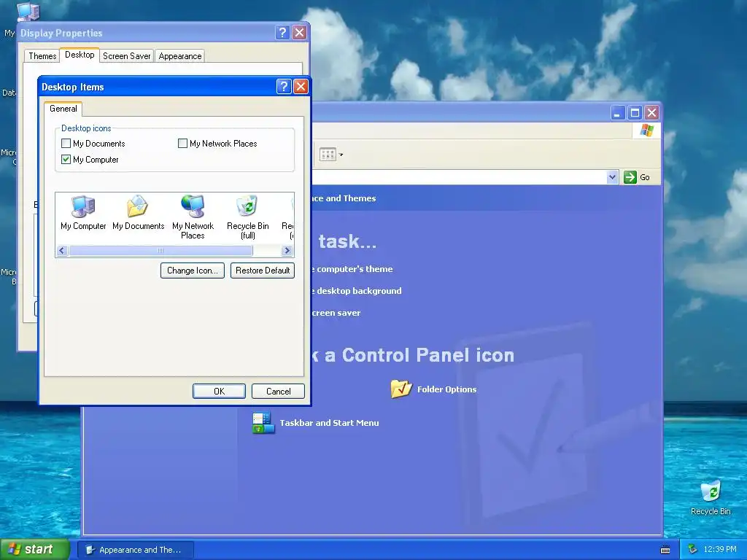Click Cancel in Desktop Items dialog
This screenshot has height=560, width=747.
[278, 391]
